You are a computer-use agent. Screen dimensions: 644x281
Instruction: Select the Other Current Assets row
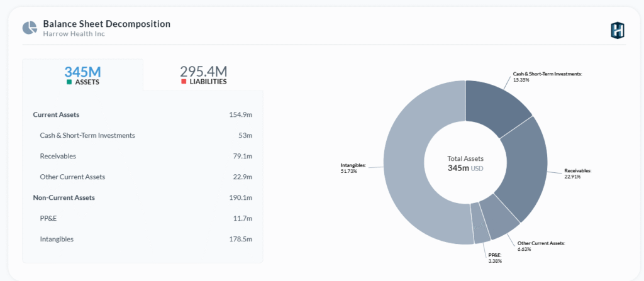pyautogui.click(x=72, y=177)
